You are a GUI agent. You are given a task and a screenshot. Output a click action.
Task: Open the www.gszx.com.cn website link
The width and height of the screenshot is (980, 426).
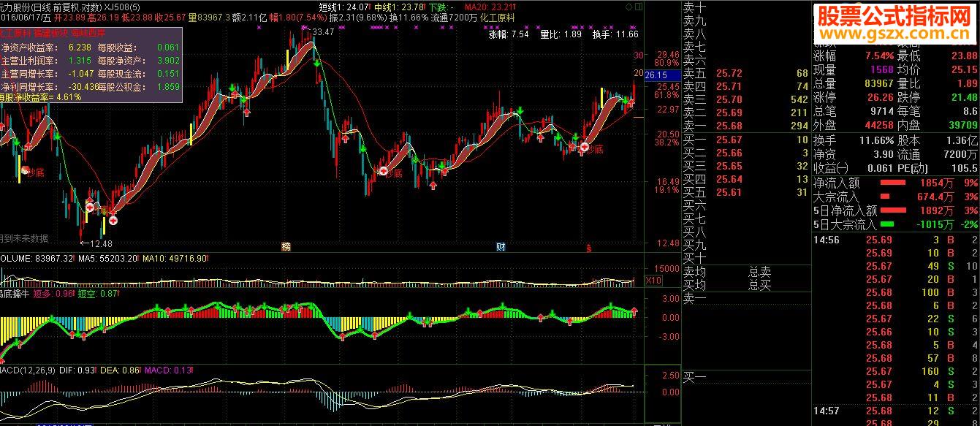pos(897,34)
